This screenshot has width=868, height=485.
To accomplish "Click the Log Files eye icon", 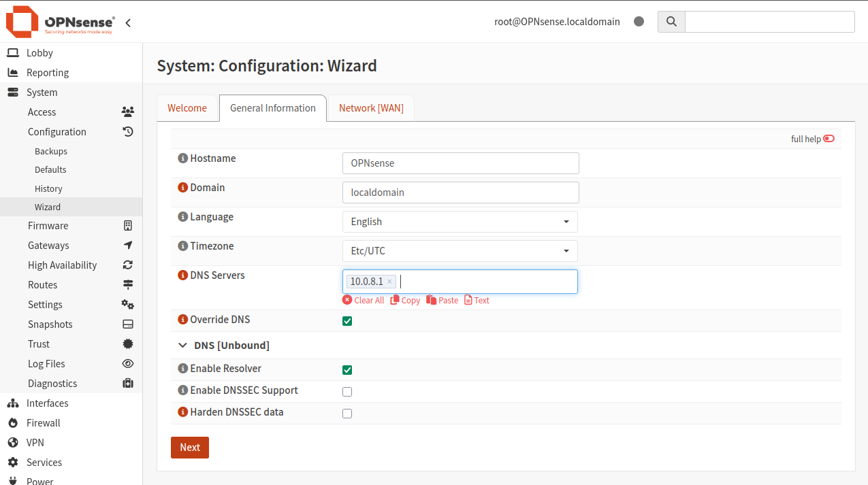I will tap(127, 363).
